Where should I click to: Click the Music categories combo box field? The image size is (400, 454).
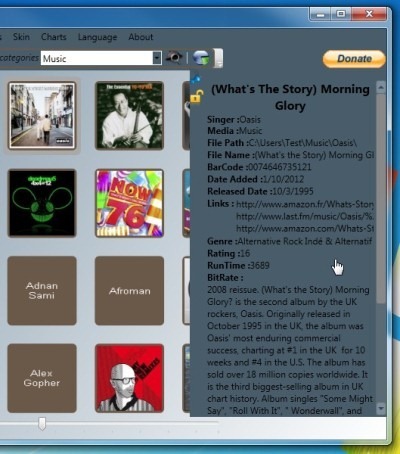pyautogui.click(x=101, y=58)
